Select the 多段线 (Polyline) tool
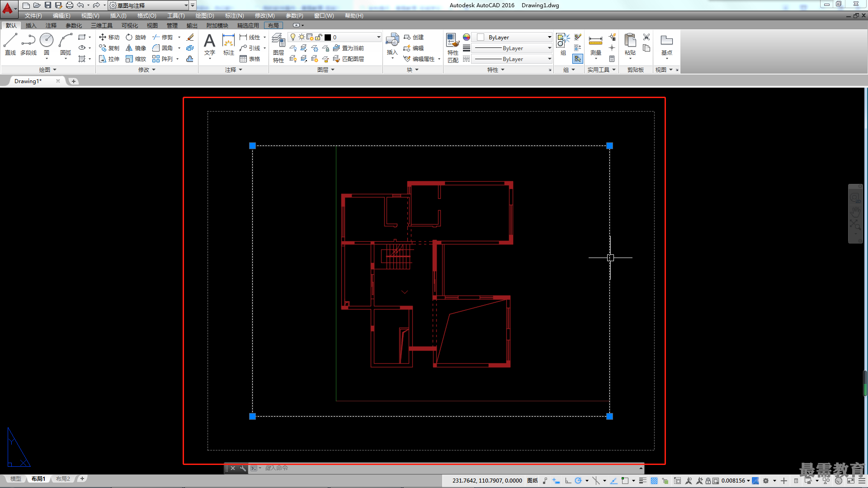 [x=28, y=44]
